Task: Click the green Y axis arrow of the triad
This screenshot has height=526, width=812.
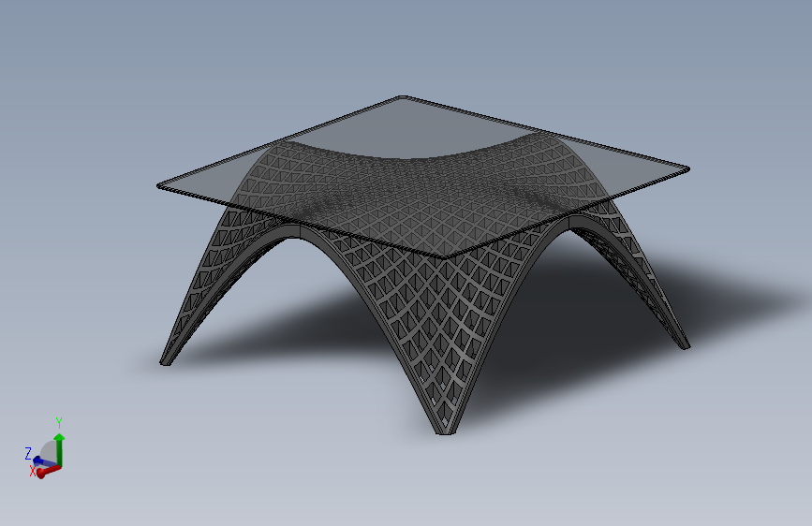Action: point(60,449)
